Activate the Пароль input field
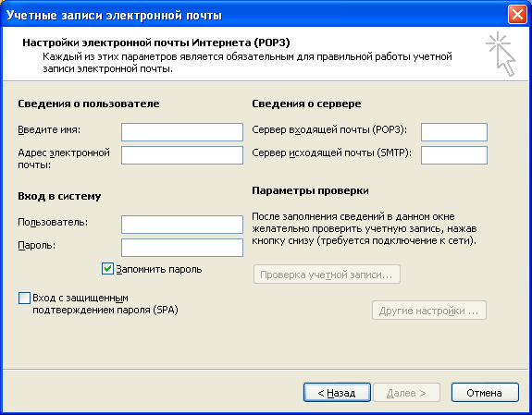Viewport: 532px width, 415px height. coord(182,248)
